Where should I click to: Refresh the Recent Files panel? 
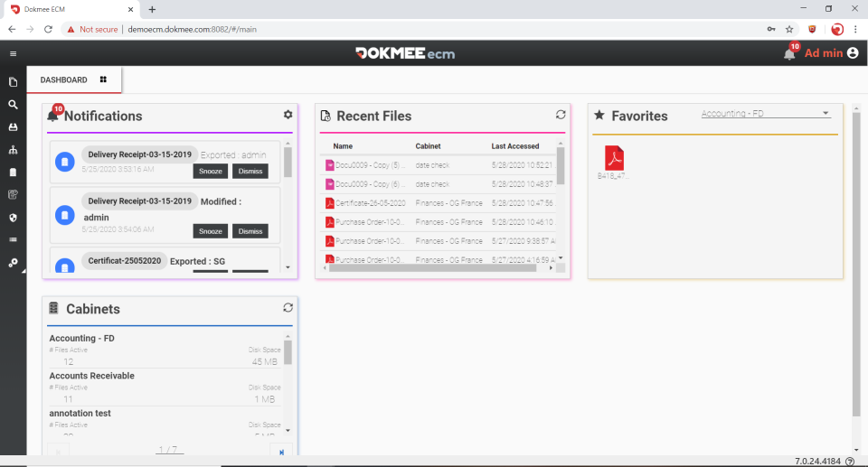[561, 115]
